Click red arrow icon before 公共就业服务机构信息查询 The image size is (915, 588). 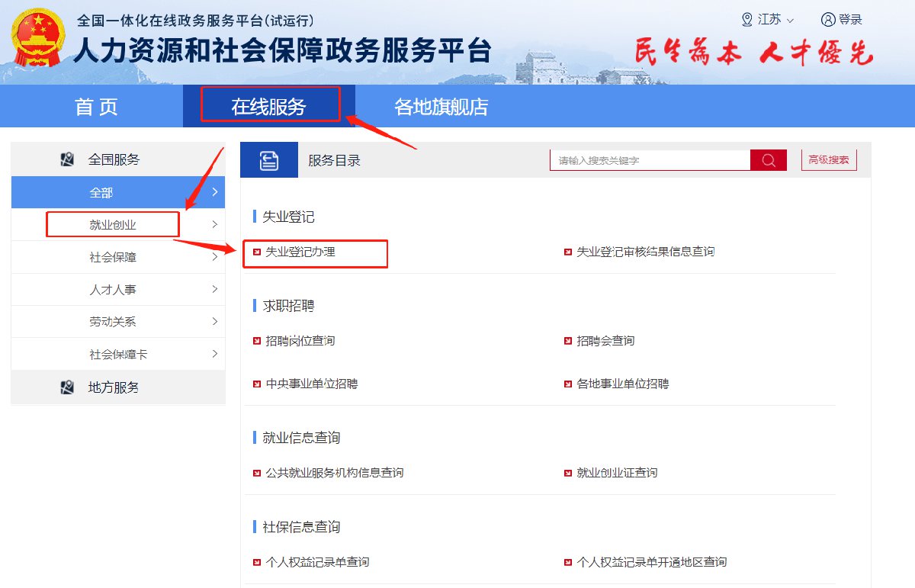tap(257, 473)
